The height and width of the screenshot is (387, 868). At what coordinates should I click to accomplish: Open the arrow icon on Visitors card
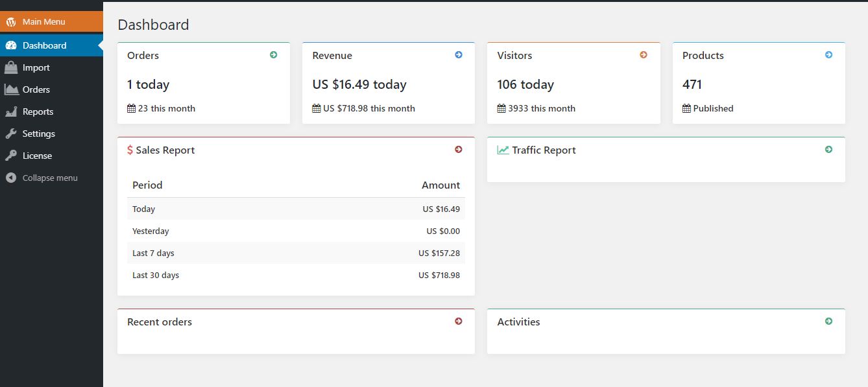(644, 55)
